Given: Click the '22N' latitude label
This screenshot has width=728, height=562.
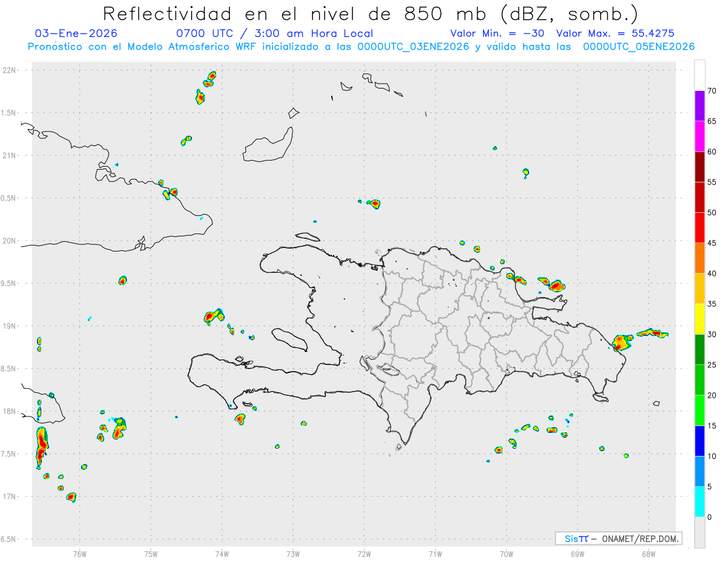Looking at the screenshot, I should tap(10, 70).
